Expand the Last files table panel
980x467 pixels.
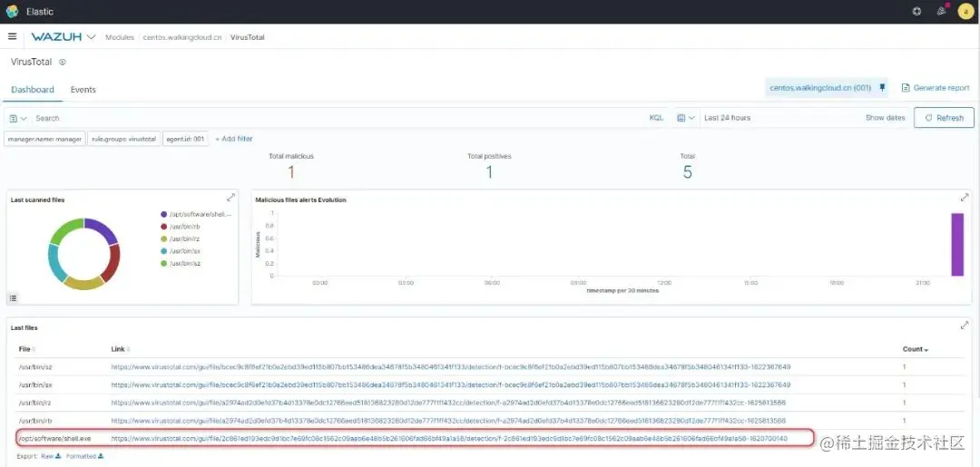(x=965, y=326)
